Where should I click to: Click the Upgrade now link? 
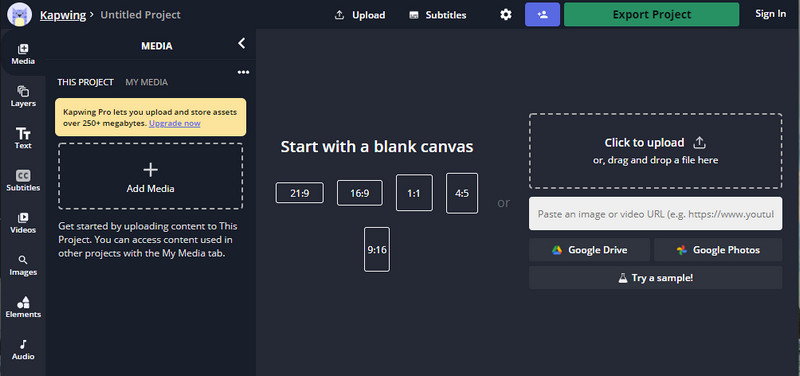(x=174, y=123)
